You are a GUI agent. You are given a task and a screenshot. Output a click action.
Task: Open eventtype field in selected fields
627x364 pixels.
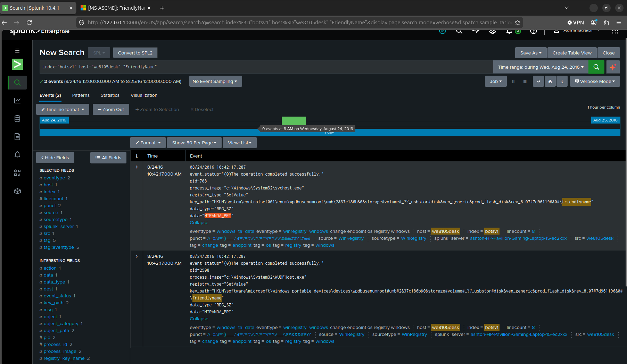tap(54, 178)
